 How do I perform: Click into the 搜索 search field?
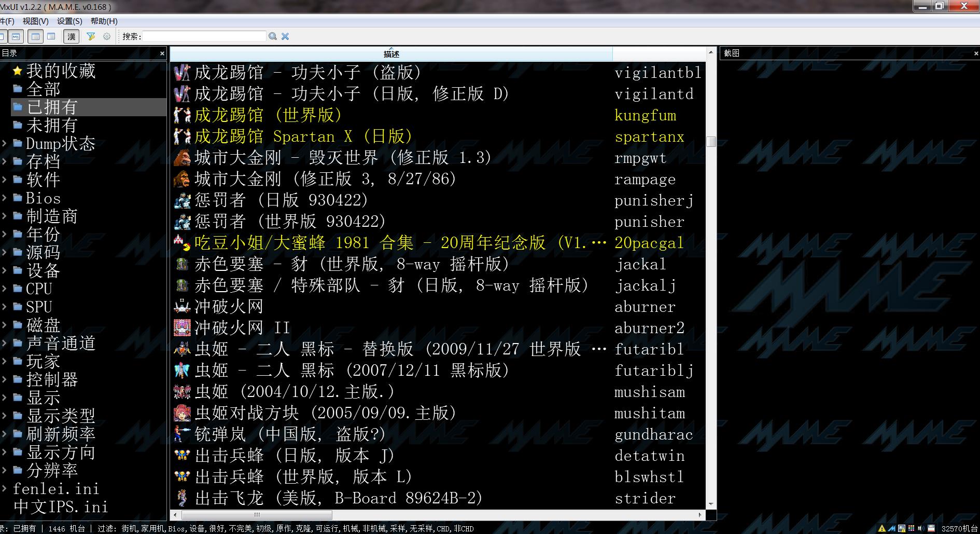[204, 36]
